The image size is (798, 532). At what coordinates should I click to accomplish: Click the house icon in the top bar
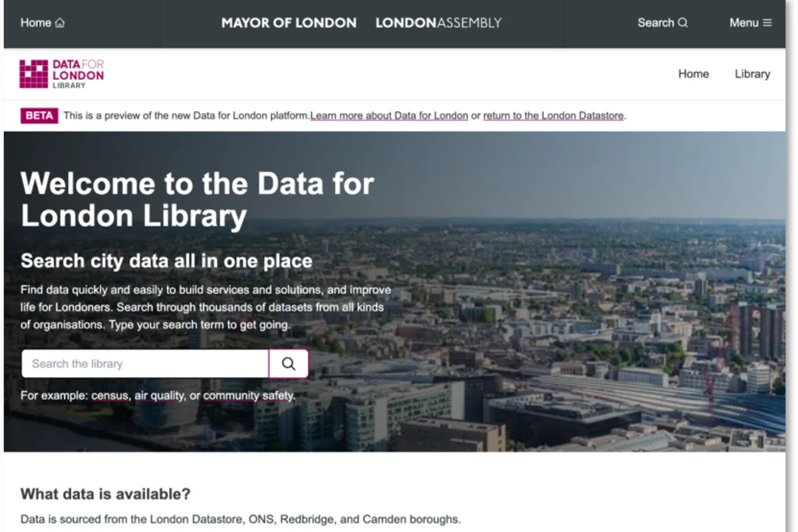[60, 23]
